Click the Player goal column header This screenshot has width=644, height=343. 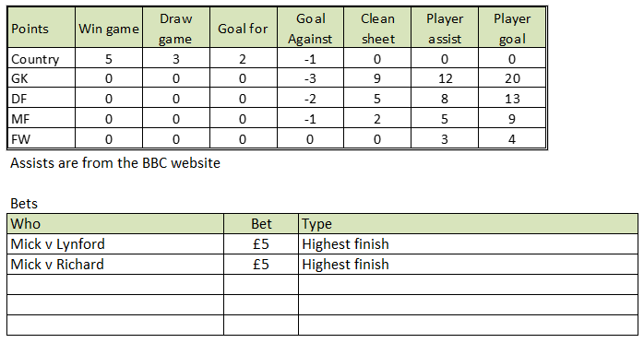tap(512, 28)
